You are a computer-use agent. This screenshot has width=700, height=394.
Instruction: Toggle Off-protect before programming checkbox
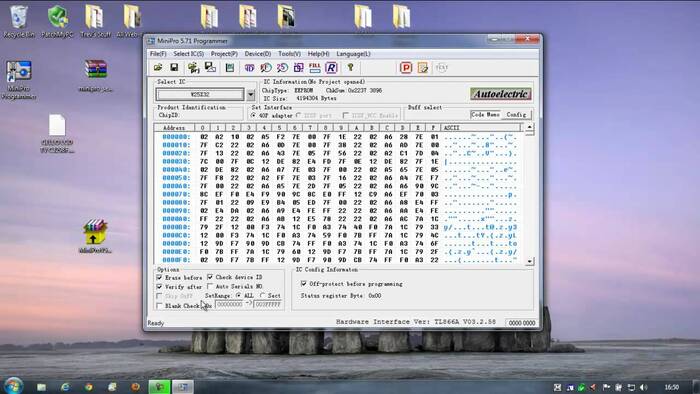point(304,283)
